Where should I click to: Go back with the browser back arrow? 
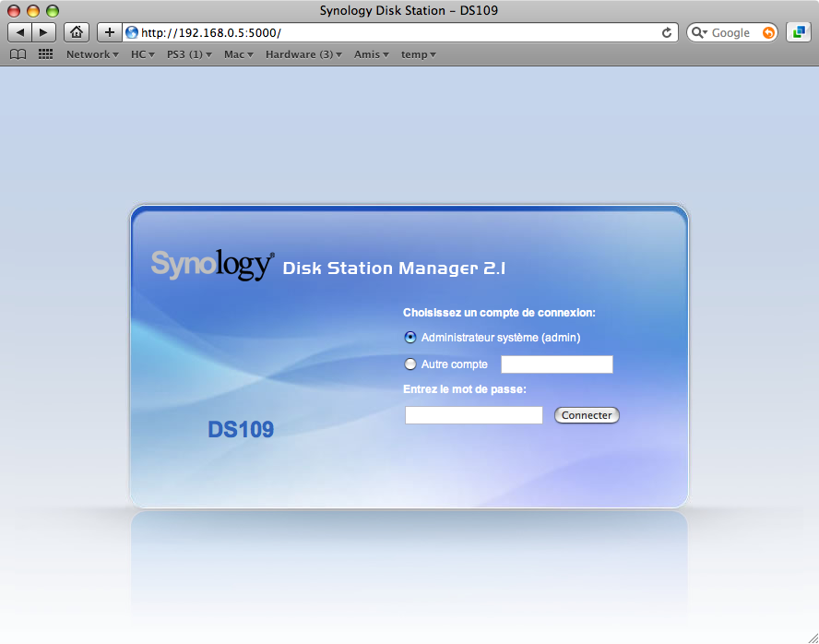click(x=20, y=32)
